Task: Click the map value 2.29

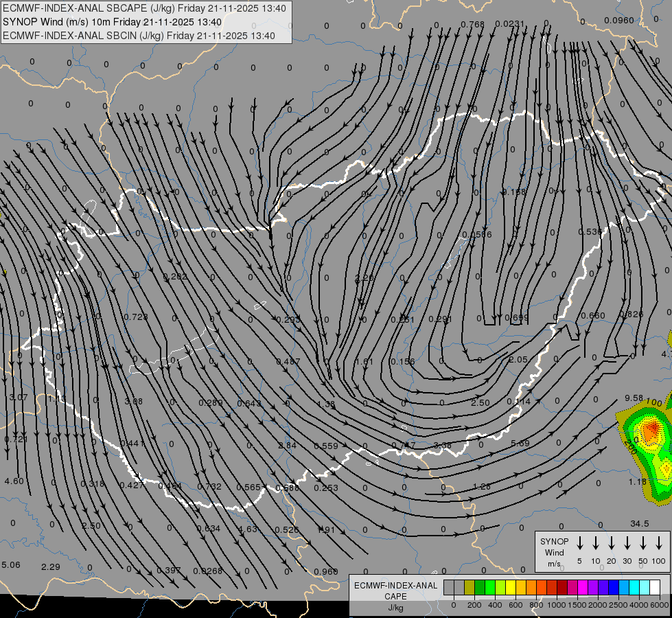Action: click(x=51, y=566)
